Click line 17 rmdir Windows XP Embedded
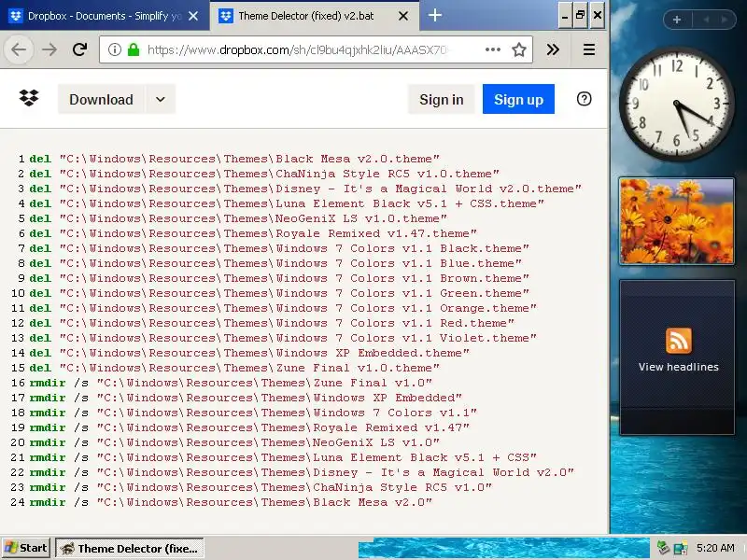Viewport: 747px width, 560px height. pyautogui.click(x=246, y=398)
